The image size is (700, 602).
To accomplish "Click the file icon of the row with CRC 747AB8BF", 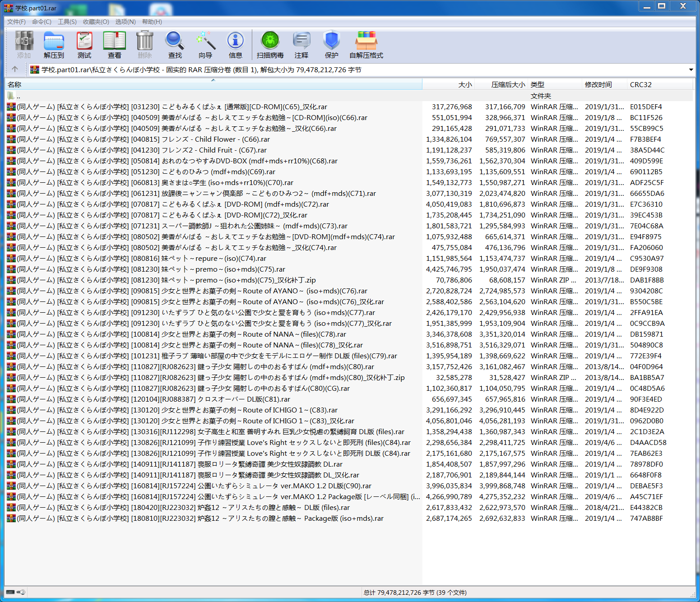I will (x=11, y=518).
